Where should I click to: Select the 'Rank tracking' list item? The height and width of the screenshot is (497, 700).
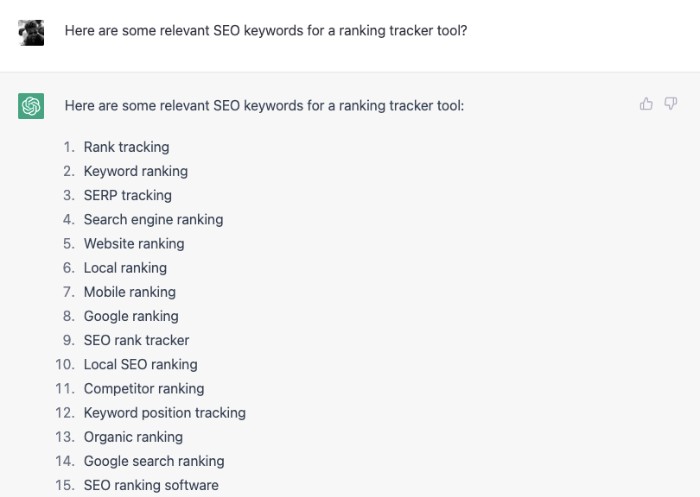pos(126,147)
